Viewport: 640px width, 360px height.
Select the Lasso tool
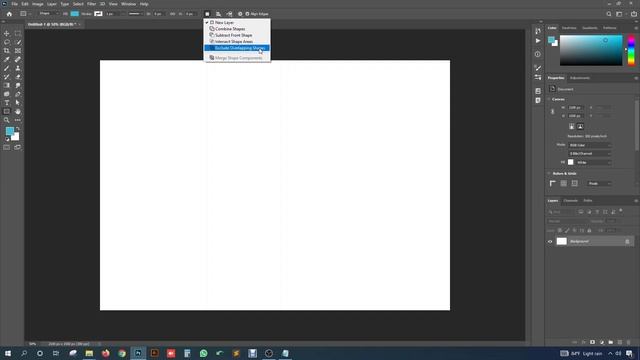click(x=7, y=42)
